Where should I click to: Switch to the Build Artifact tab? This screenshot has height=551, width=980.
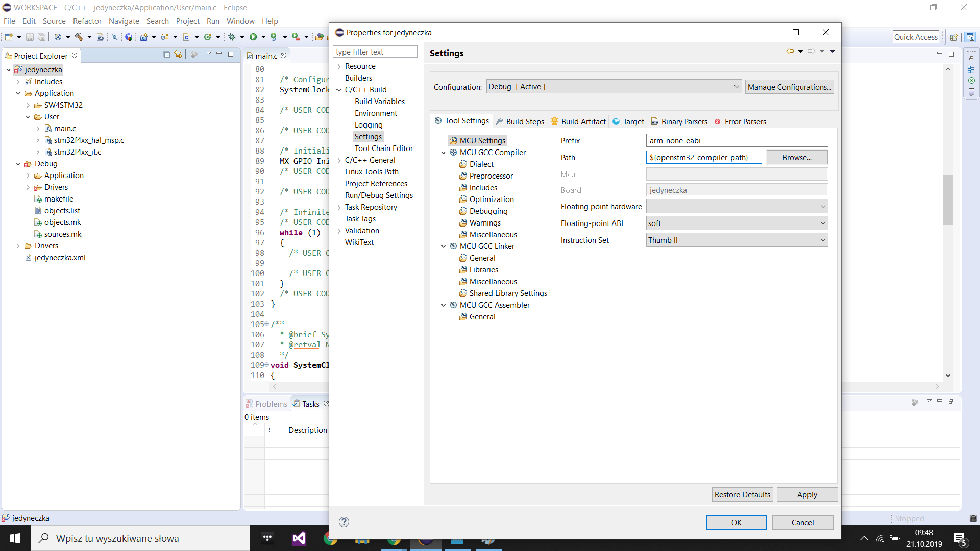click(x=578, y=121)
